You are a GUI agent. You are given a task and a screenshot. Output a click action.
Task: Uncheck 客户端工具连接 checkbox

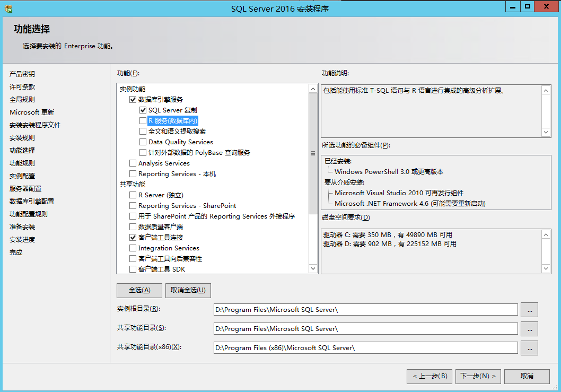(133, 237)
